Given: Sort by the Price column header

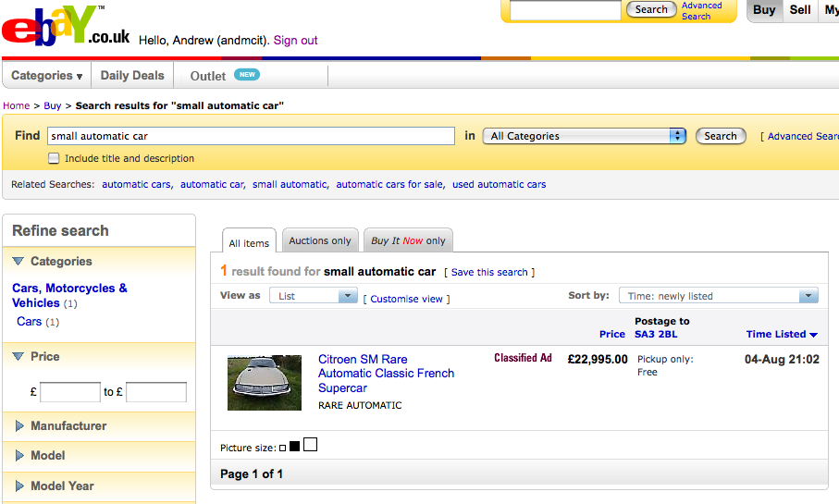Looking at the screenshot, I should tap(612, 334).
